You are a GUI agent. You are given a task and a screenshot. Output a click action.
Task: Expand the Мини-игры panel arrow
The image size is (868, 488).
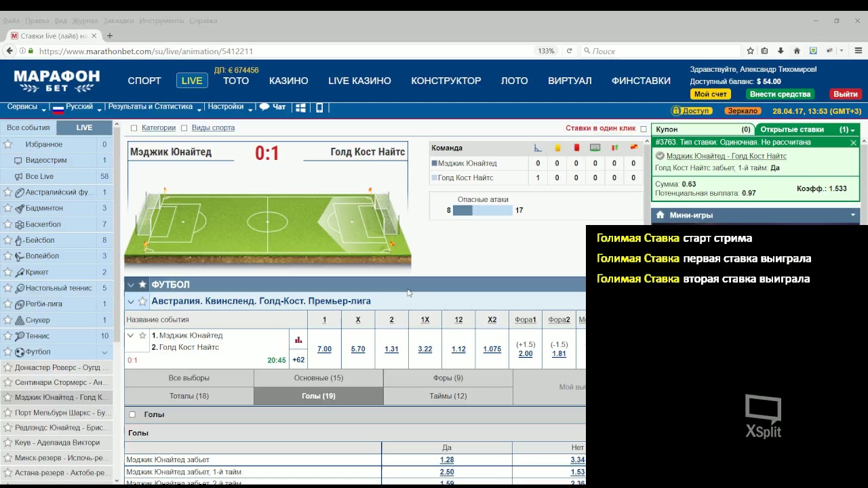853,215
